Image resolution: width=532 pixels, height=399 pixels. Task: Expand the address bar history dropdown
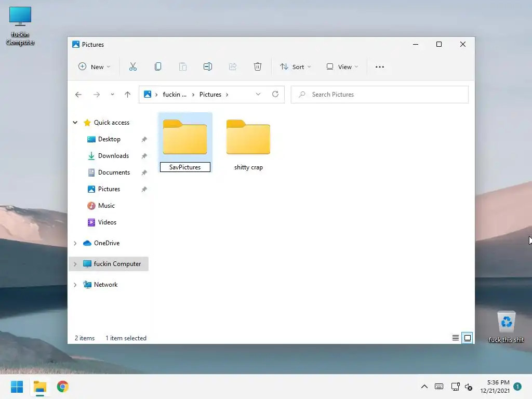click(x=258, y=95)
